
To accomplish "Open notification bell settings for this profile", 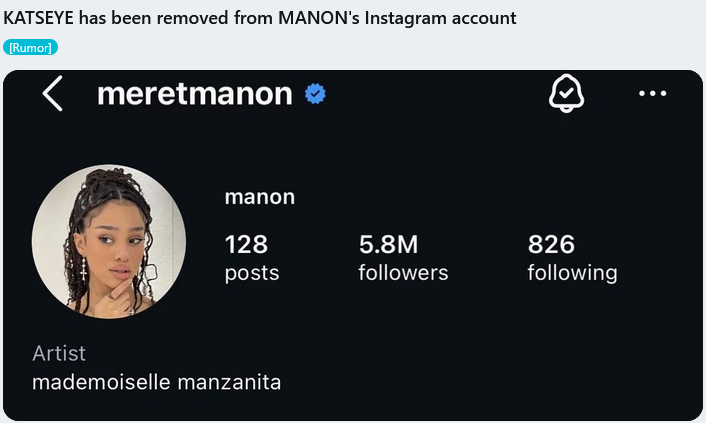I will [567, 94].
